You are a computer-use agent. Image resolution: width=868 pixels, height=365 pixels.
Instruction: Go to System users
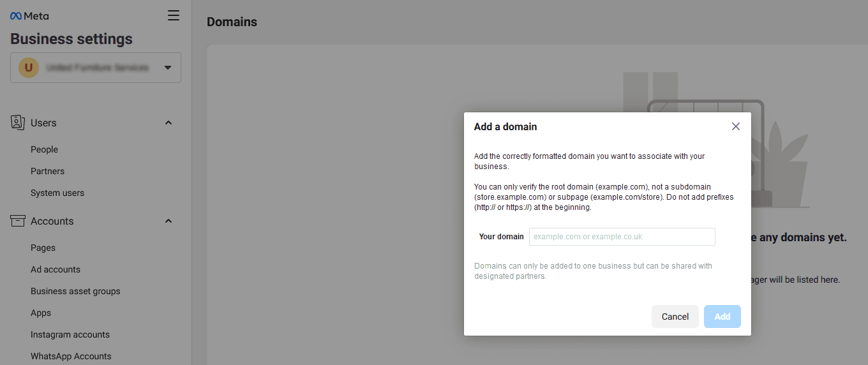click(x=57, y=193)
